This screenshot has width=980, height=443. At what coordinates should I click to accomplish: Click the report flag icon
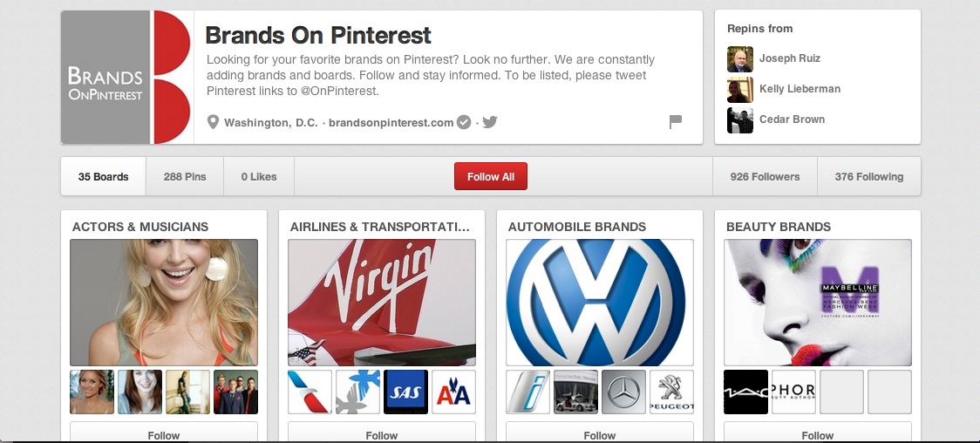coord(675,122)
